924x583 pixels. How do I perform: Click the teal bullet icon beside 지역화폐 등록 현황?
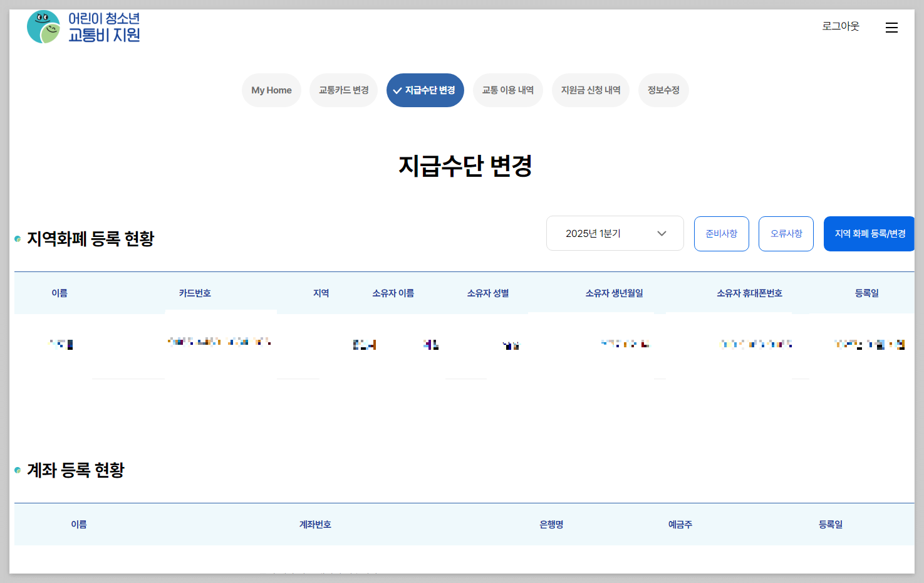pyautogui.click(x=16, y=238)
